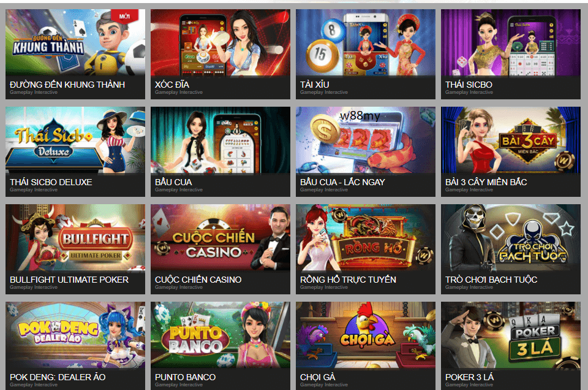Image resolution: width=588 pixels, height=390 pixels.
Task: Open Bầu Cua - Lắc Ngay thumbnail
Action: tap(365, 140)
